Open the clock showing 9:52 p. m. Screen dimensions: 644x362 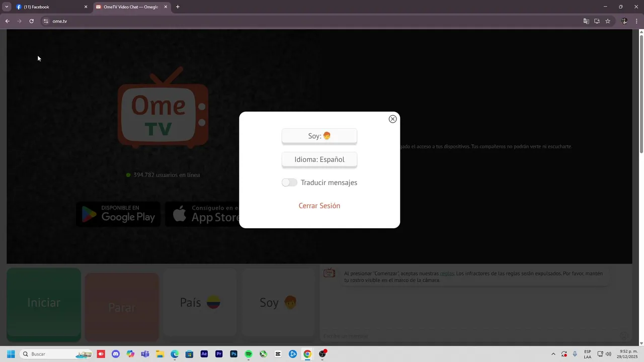click(x=627, y=354)
